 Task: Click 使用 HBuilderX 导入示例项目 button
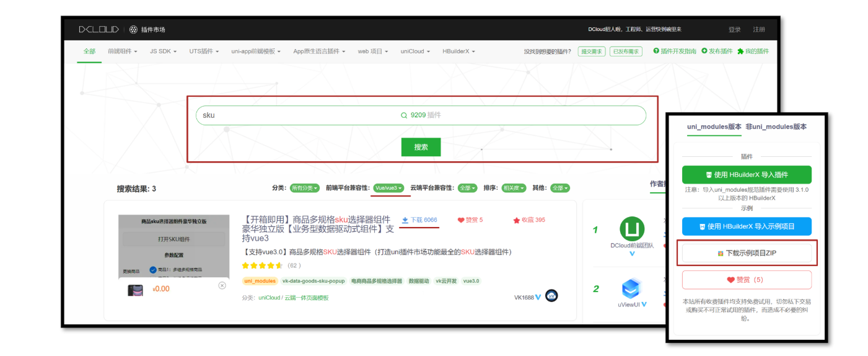tap(747, 226)
